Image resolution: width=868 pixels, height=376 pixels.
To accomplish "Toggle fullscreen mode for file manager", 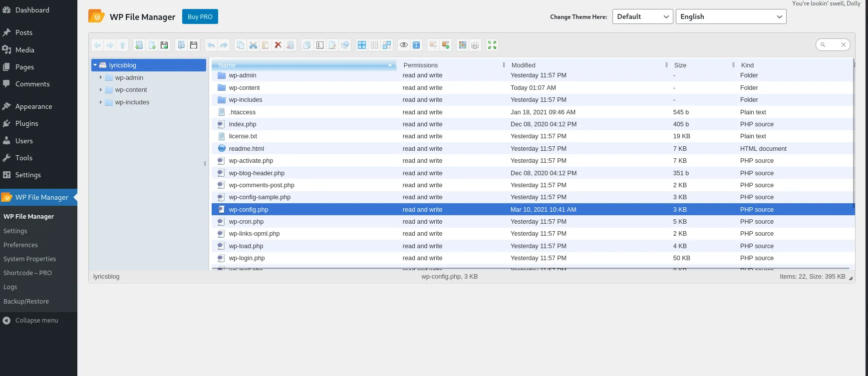I will point(492,45).
